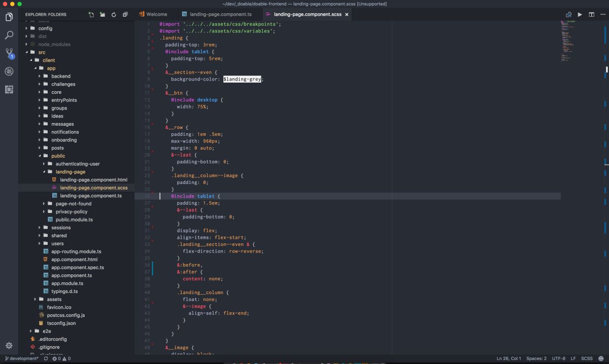
Task: Click the editor vertical scrollbar
Action: point(606,188)
